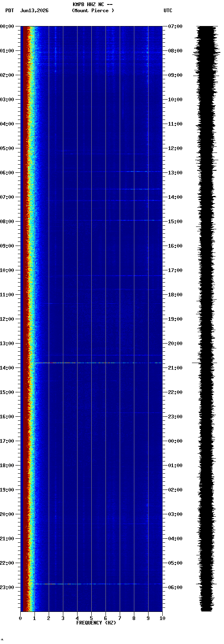
Task: Click '01:00' on the PDT time axis
Action: (7, 51)
